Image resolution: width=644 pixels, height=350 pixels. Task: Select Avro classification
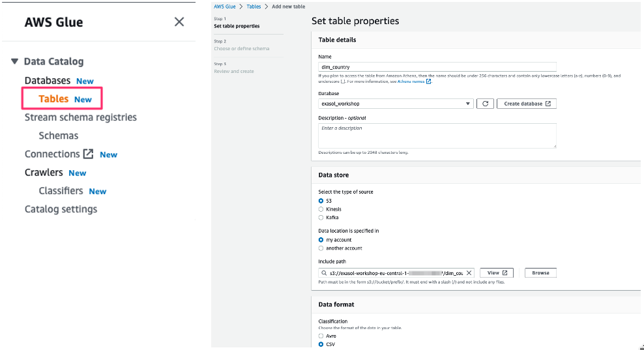point(321,336)
